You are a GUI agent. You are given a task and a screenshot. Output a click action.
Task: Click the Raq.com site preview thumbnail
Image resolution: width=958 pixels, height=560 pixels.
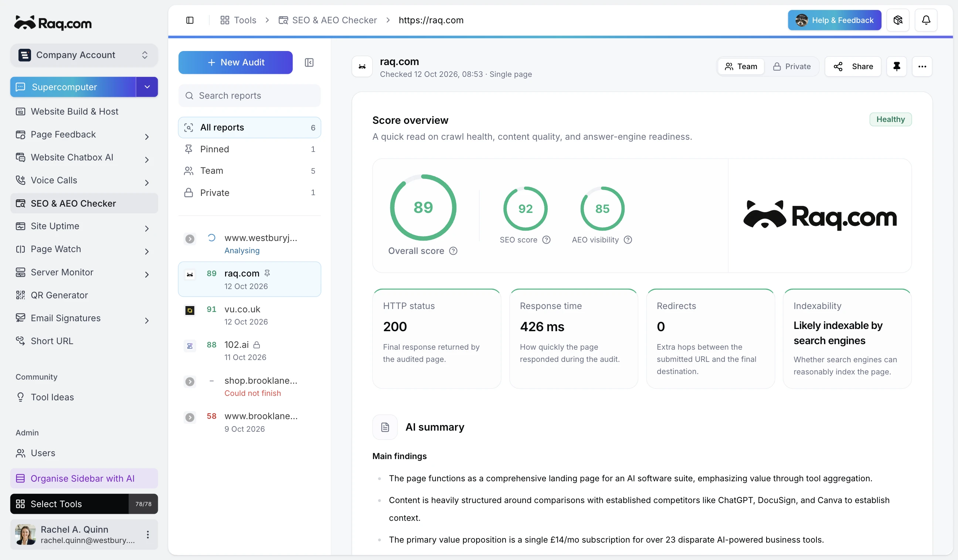820,215
